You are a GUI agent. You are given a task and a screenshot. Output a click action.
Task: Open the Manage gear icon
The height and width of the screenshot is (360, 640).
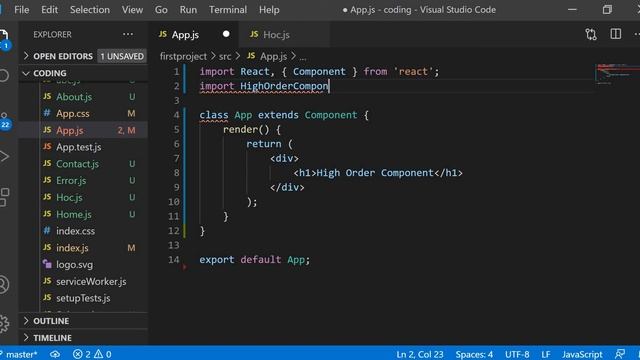4,323
